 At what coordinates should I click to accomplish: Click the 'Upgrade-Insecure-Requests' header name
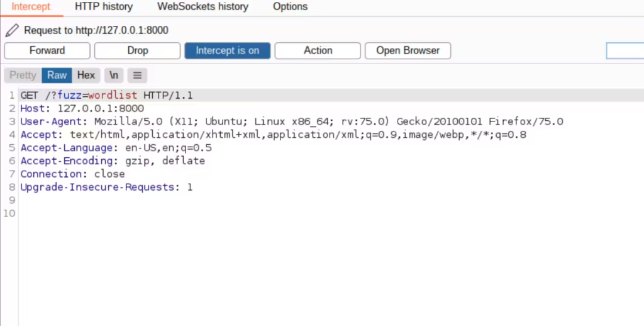[97, 187]
